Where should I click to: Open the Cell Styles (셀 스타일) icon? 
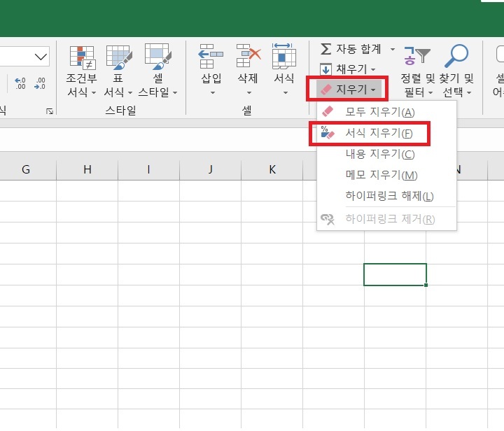point(157,57)
